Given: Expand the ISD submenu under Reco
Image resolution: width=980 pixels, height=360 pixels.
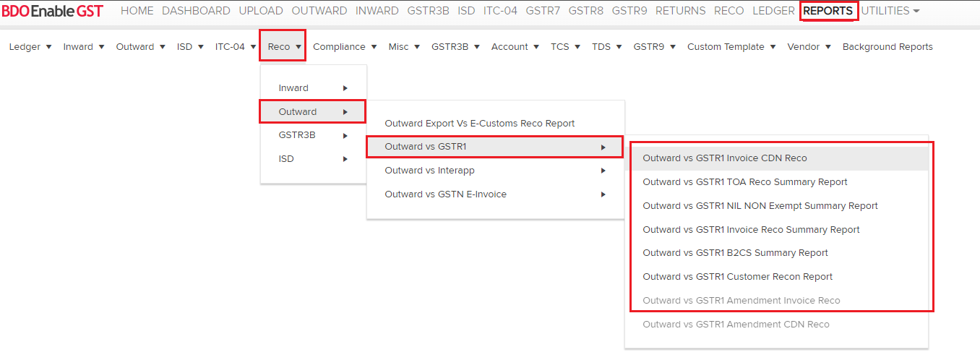Looking at the screenshot, I should pyautogui.click(x=312, y=159).
